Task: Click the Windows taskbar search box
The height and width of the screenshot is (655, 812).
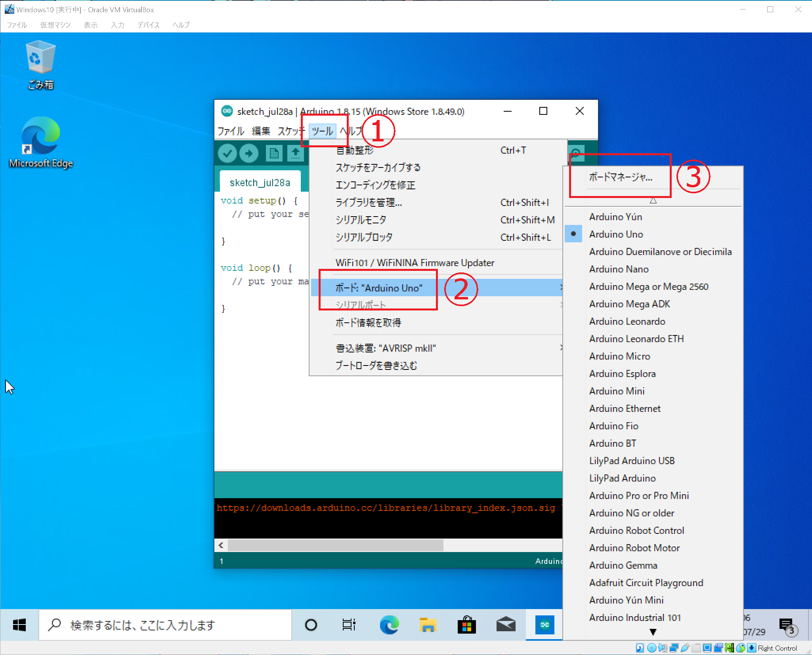Action: 166,625
